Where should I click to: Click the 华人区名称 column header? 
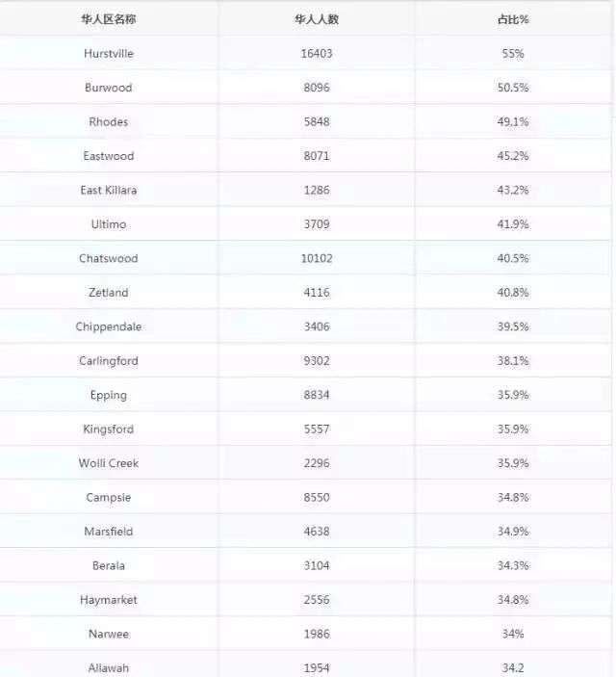point(109,19)
